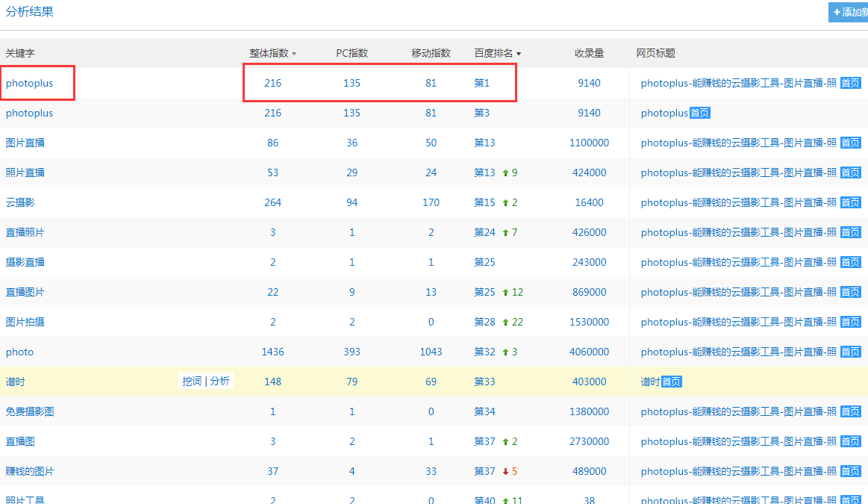This screenshot has width=868, height=504.
Task: Sort by 整体指数 column header
Action: (272, 53)
